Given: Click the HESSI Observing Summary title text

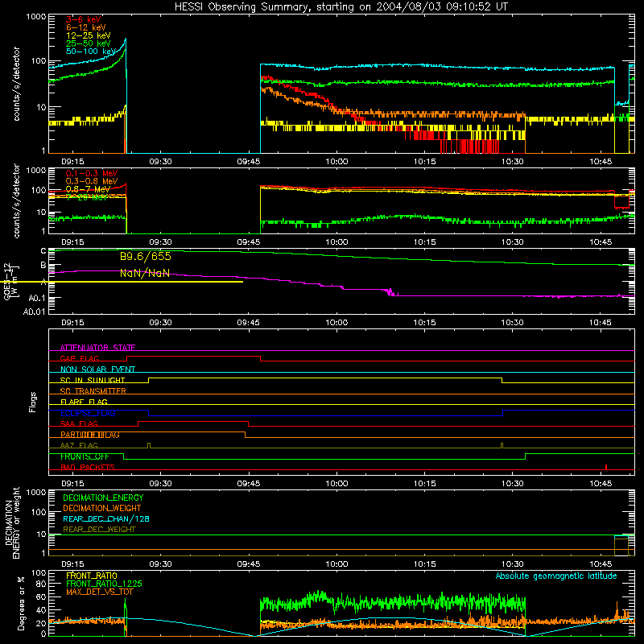Looking at the screenshot, I should coord(341,7).
